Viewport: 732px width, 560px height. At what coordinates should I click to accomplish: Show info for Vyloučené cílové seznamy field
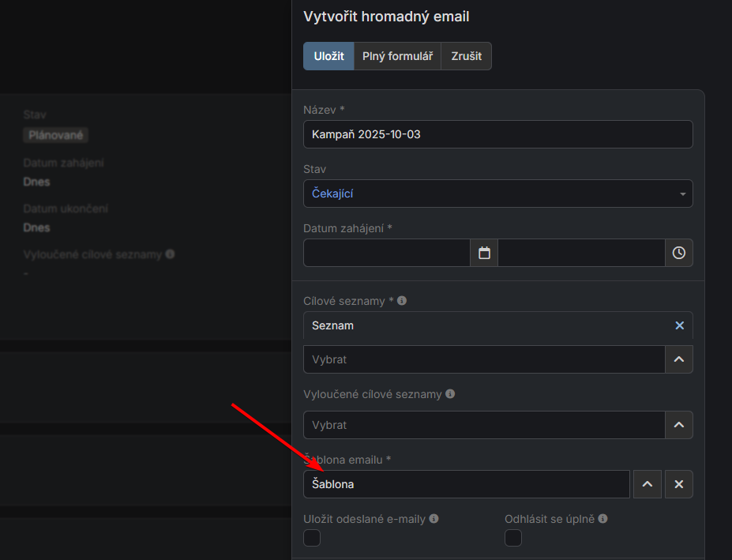pyautogui.click(x=450, y=394)
